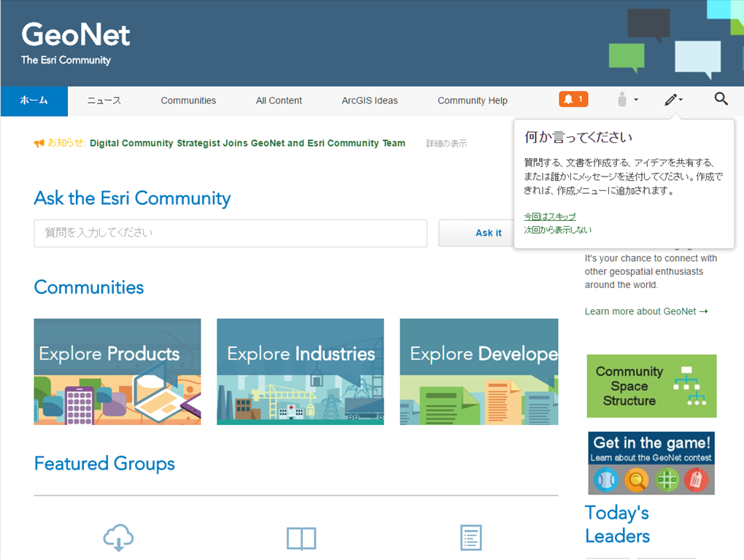Click the search magnifier icon

point(721,98)
